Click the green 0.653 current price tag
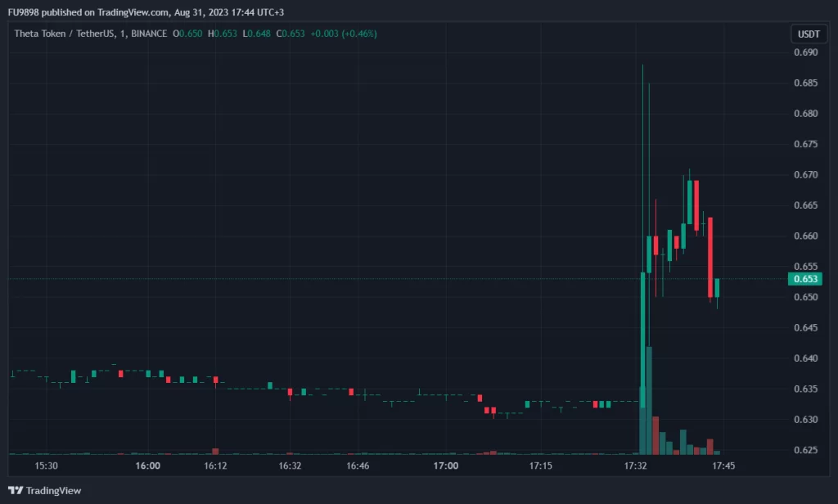Image resolution: width=838 pixels, height=504 pixels. pos(806,279)
